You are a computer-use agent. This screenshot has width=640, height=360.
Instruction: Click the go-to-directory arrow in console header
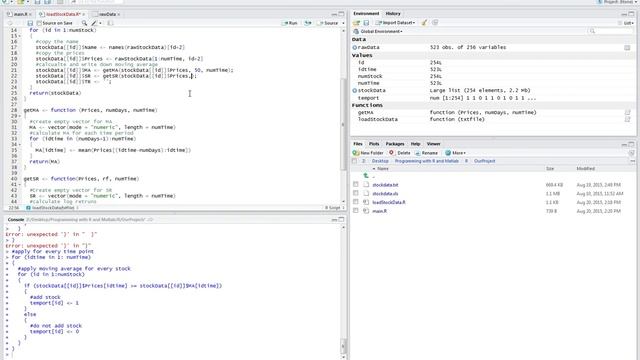click(150, 220)
